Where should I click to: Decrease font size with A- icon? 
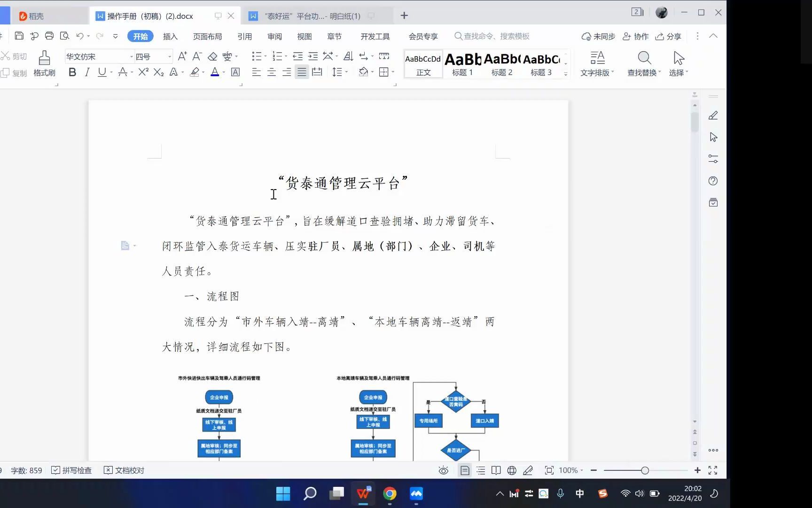tap(197, 56)
